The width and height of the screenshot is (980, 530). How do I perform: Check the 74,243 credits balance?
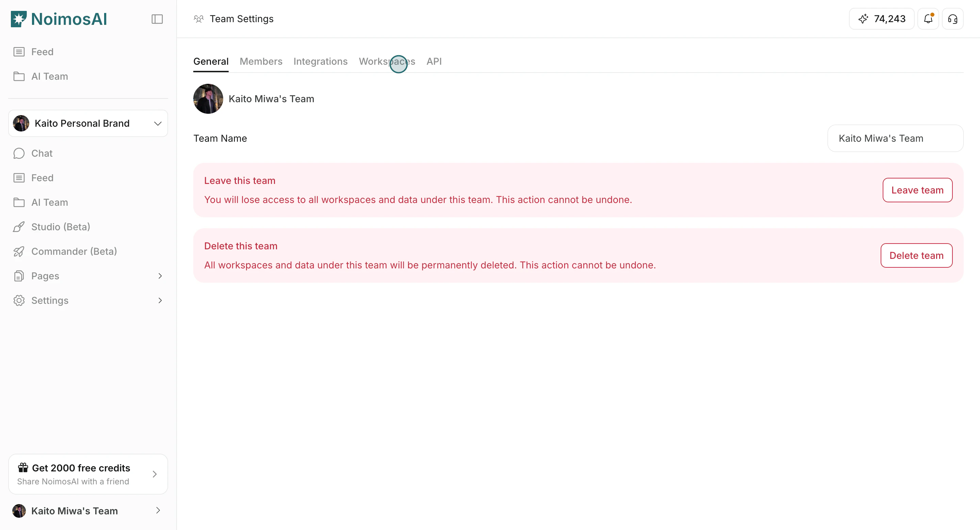(x=881, y=19)
